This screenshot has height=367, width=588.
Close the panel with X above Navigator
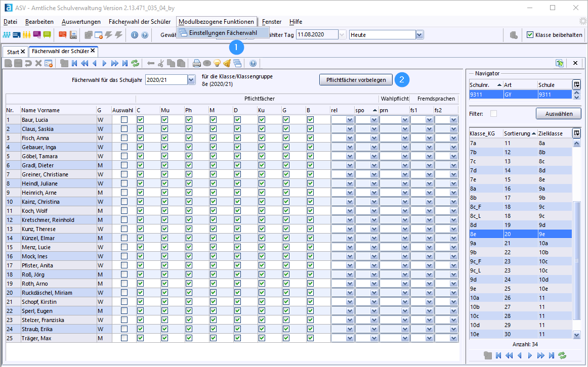(575, 63)
